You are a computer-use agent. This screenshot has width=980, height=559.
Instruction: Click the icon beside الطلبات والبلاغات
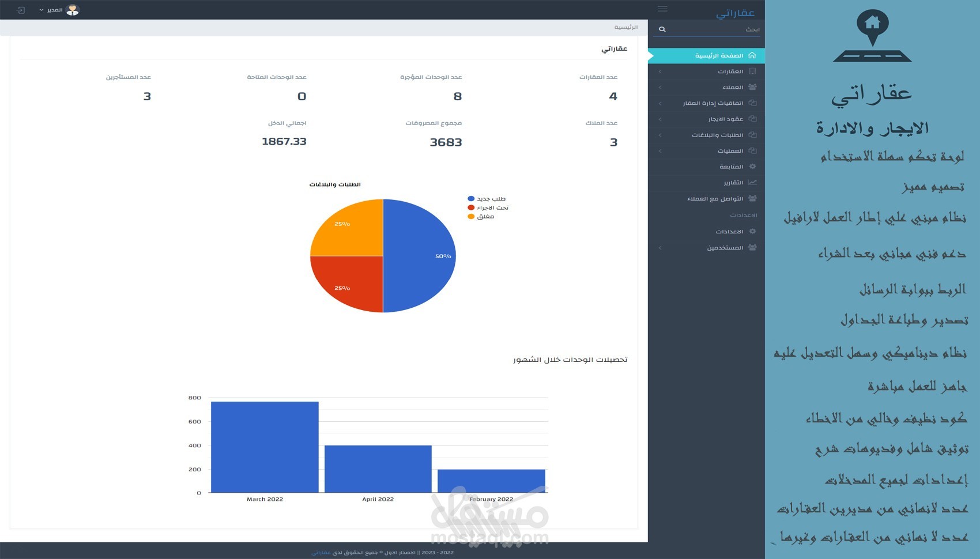pos(752,135)
